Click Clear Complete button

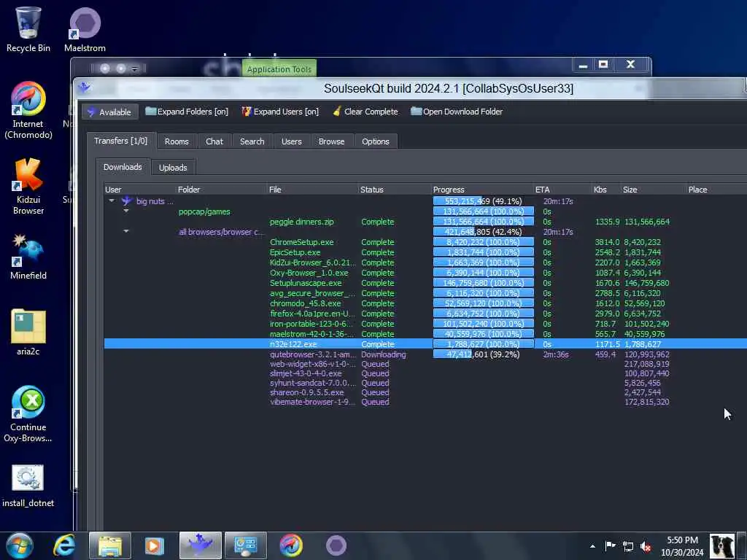(365, 112)
